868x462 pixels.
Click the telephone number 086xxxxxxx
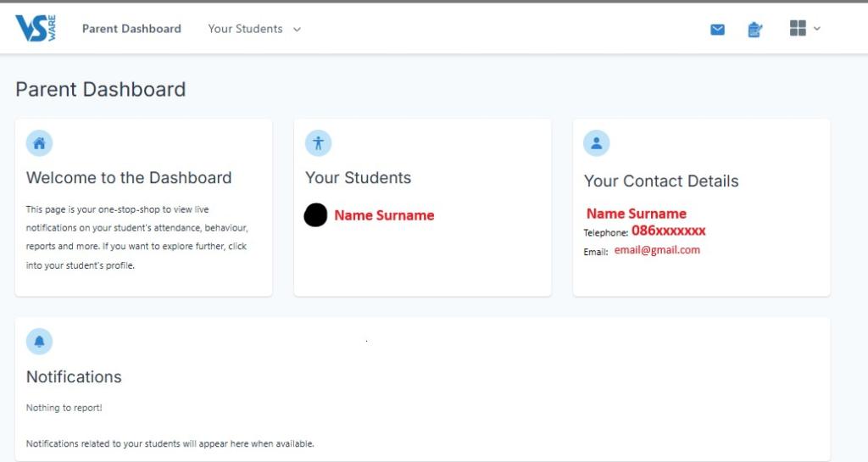(669, 231)
